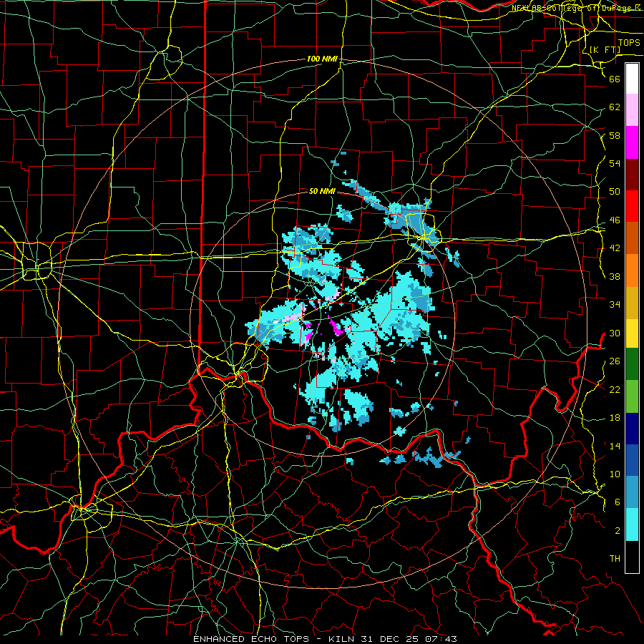The image size is (644, 644).
Task: Select the bright red legend swatch
Action: [632, 206]
